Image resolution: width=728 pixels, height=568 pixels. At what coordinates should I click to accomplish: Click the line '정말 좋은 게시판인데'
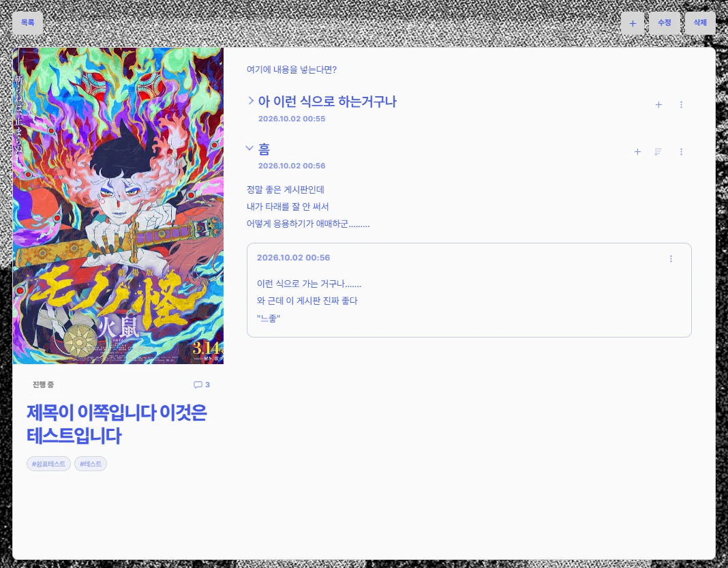(286, 190)
